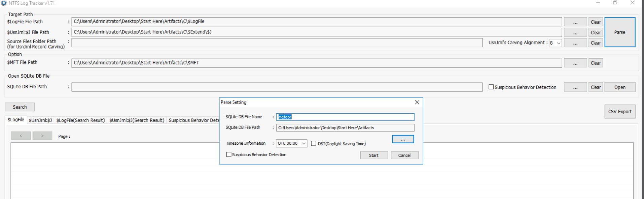Click SQLite DB File Path field in dialog
The width and height of the screenshot is (644, 199).
click(x=345, y=127)
